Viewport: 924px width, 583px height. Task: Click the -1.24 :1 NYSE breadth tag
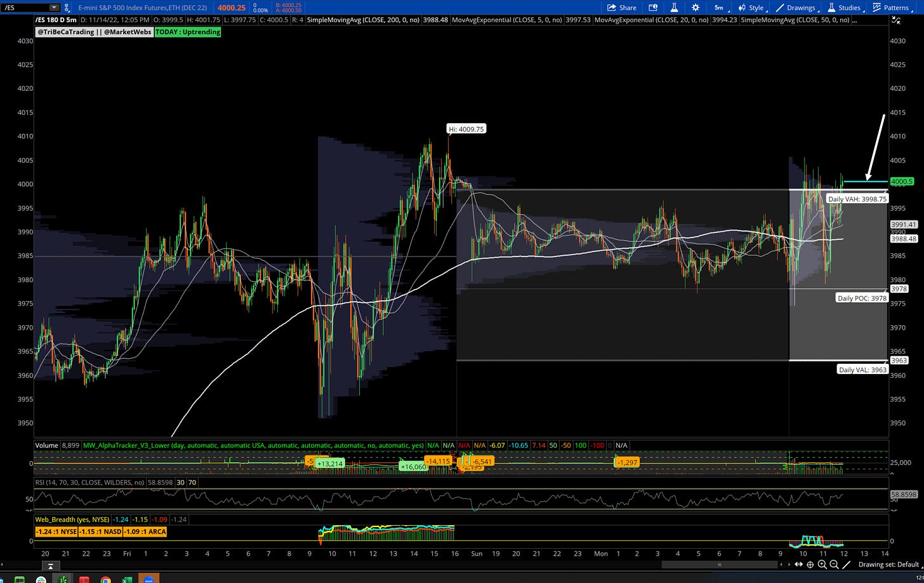[56, 532]
